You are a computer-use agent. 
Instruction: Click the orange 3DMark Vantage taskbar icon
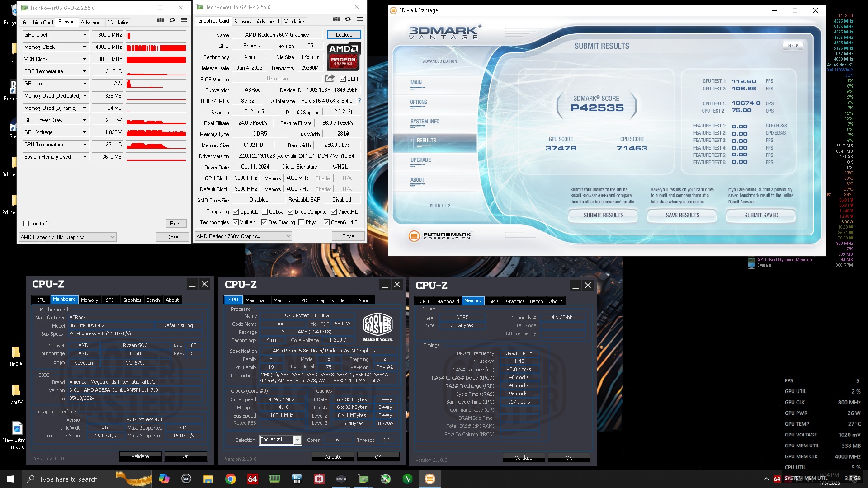pos(430,479)
